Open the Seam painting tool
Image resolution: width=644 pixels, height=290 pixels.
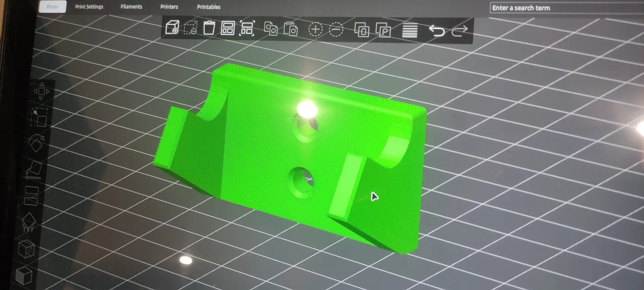(26, 249)
